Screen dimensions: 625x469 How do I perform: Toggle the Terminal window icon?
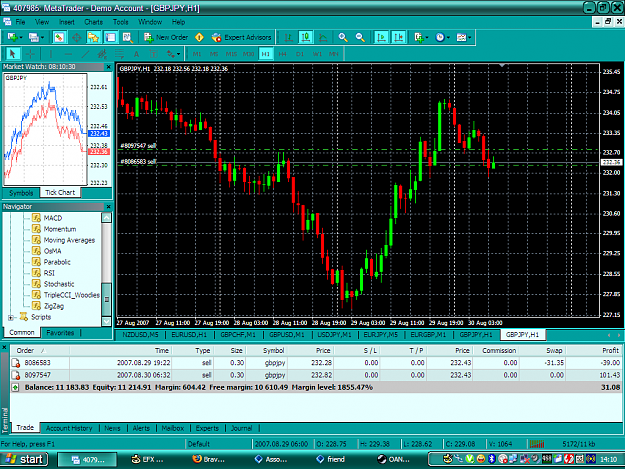click(x=110, y=37)
